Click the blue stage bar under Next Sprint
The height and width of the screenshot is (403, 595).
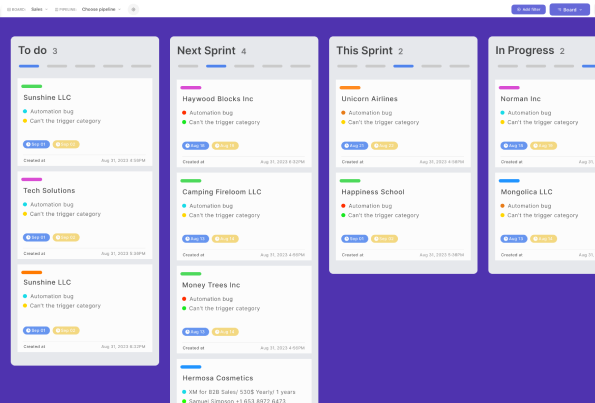point(216,66)
